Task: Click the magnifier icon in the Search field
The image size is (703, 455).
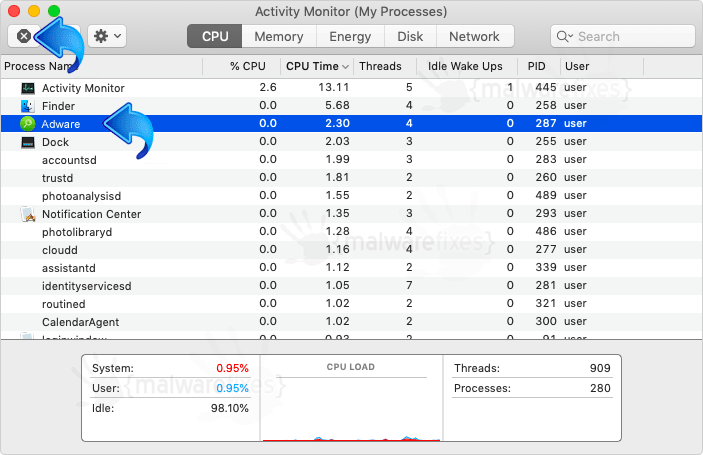Action: 564,36
